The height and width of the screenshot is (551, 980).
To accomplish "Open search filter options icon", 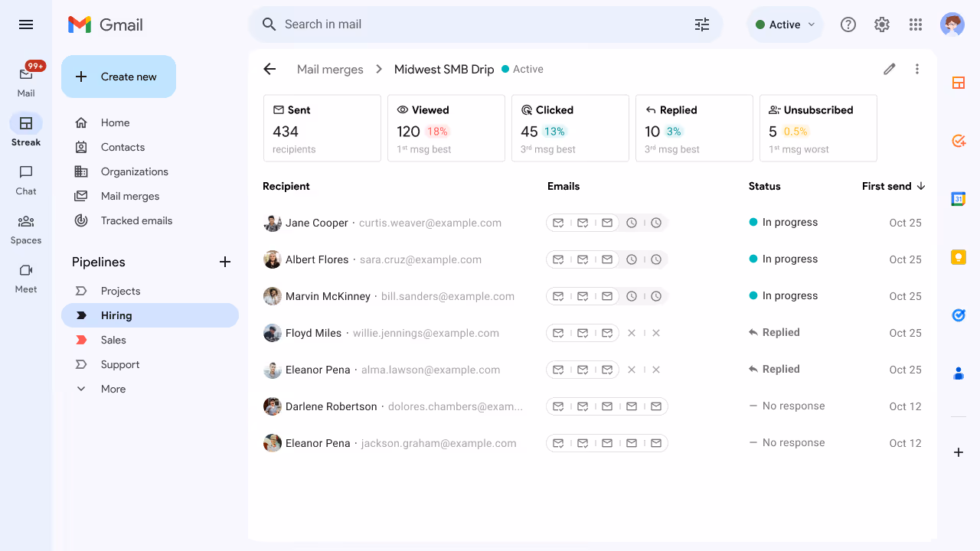I will (702, 24).
